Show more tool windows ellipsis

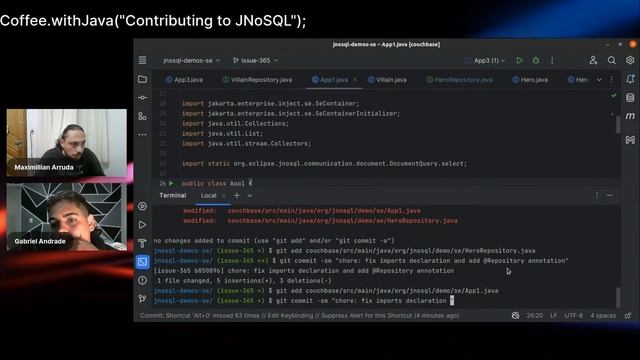point(142,134)
